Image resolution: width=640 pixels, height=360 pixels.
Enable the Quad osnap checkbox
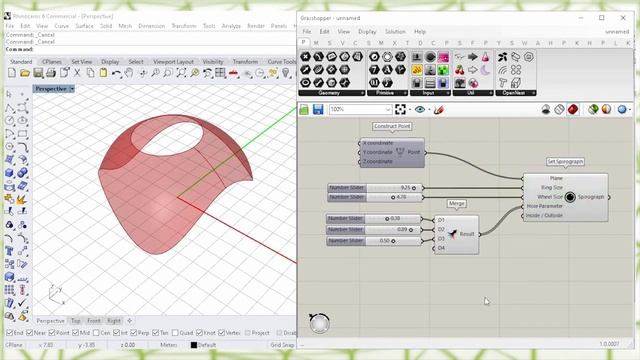(175, 333)
